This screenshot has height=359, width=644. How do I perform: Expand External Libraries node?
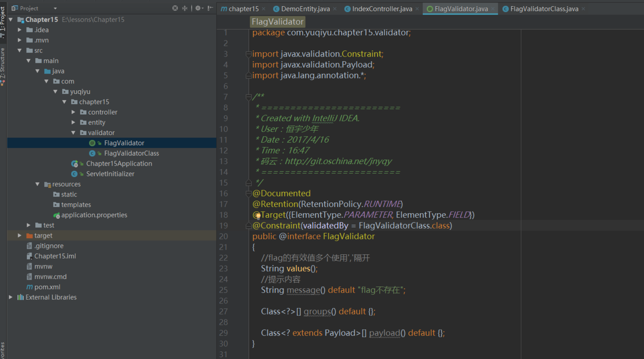point(11,297)
